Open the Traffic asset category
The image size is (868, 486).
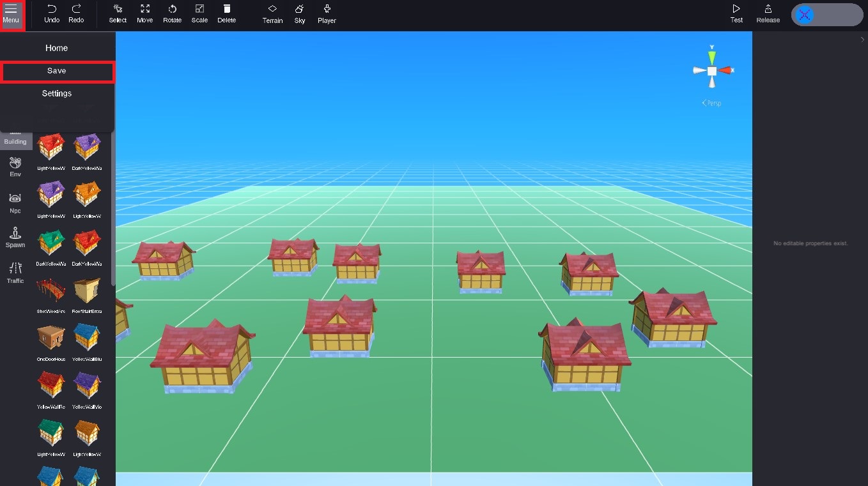point(14,275)
